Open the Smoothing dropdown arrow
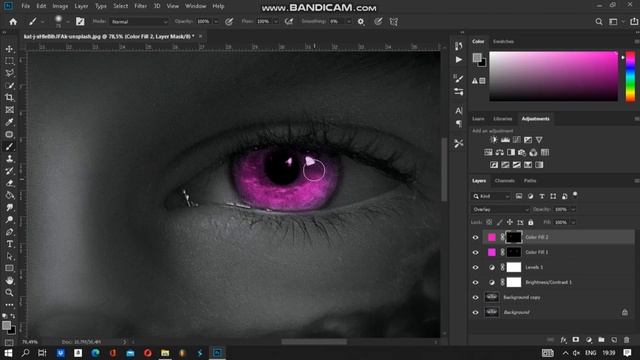This screenshot has width=640, height=360. (349, 22)
